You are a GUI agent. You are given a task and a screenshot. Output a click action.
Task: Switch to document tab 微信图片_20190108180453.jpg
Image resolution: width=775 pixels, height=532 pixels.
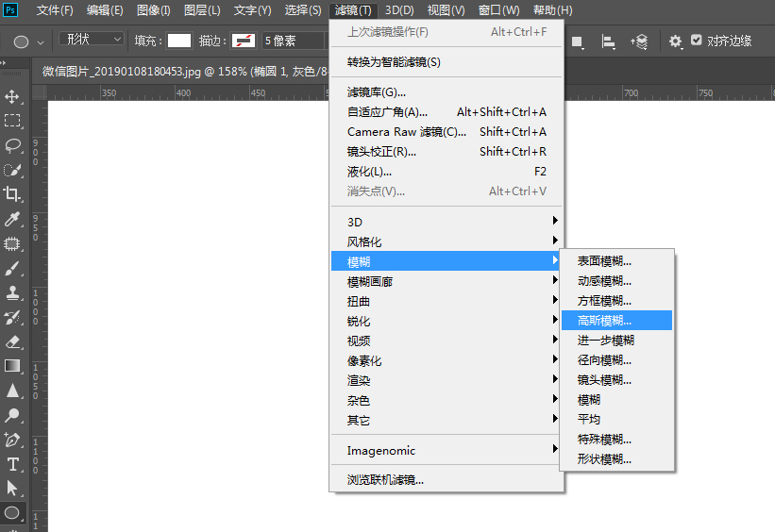click(x=185, y=72)
